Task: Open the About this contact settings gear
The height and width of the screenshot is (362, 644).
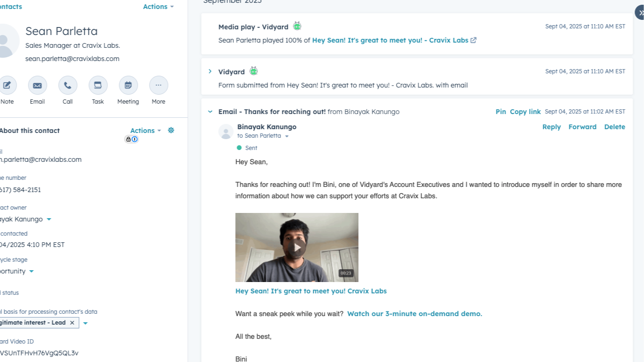Action: tap(171, 130)
